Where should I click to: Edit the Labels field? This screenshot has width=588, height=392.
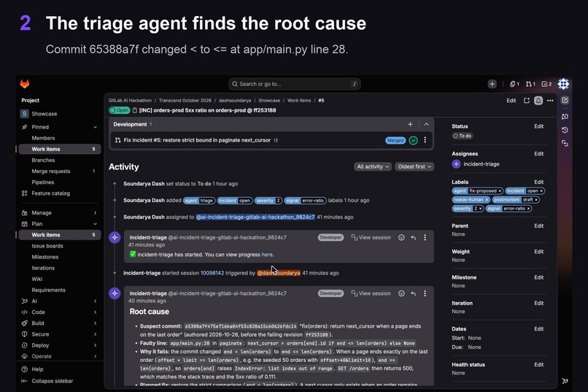coord(539,182)
